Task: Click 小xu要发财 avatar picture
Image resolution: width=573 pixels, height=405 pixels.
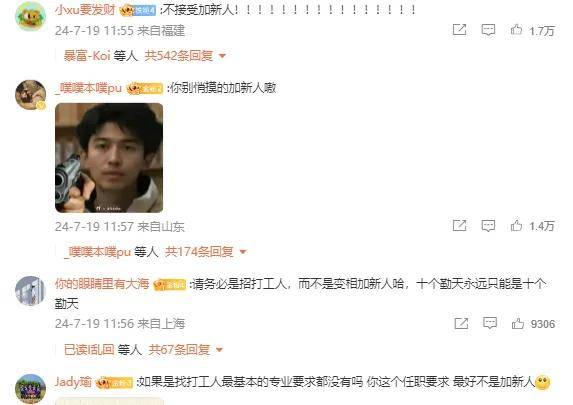Action: [x=30, y=16]
